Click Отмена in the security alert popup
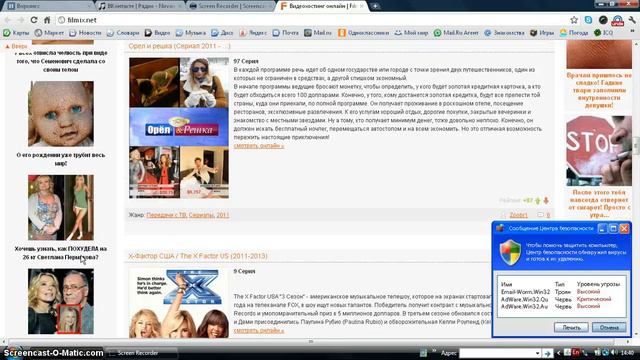 (609, 327)
